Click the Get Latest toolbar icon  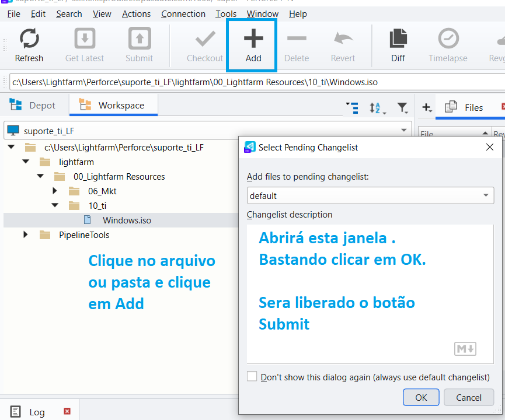click(x=85, y=38)
